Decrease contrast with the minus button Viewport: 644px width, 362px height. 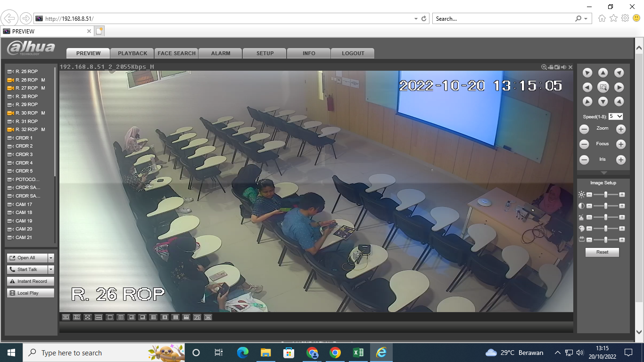589,206
